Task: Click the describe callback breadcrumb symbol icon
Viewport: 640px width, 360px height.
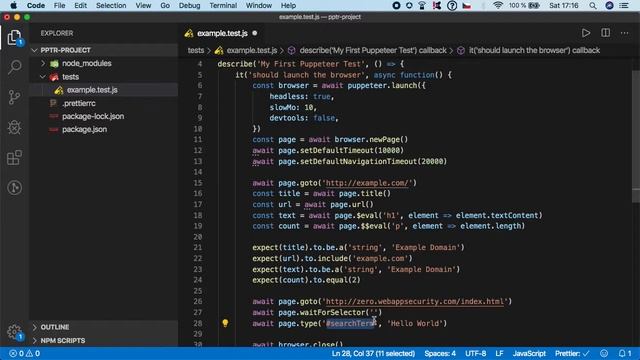Action: (291, 50)
